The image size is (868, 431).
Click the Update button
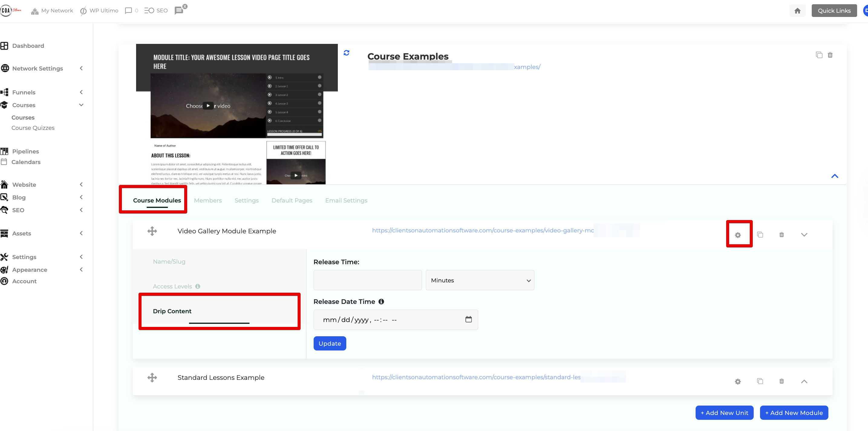coord(330,343)
